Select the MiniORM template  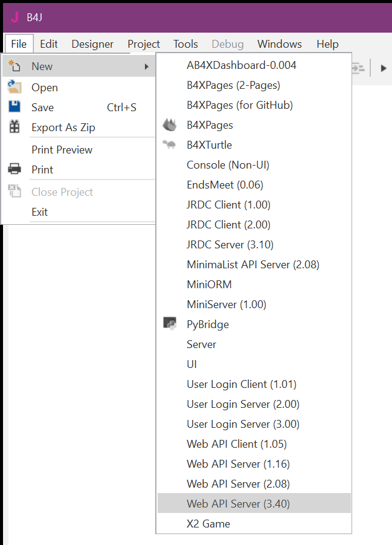pos(254,284)
